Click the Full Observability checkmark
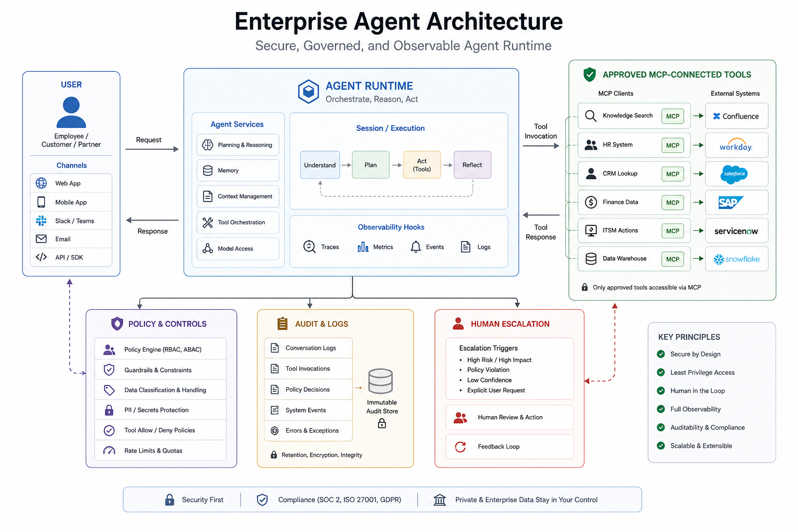 (661, 409)
